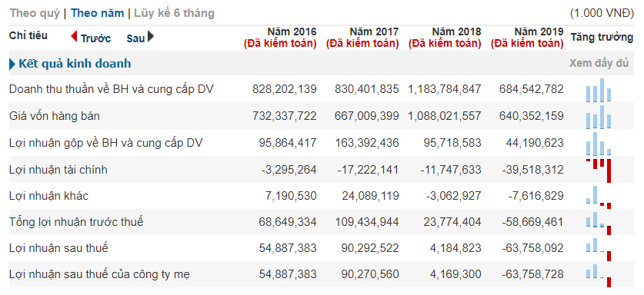Open growth chart for Lợi nhuận sau thuế công ty mẹ
Screen dimensions: 644x295
point(599,275)
